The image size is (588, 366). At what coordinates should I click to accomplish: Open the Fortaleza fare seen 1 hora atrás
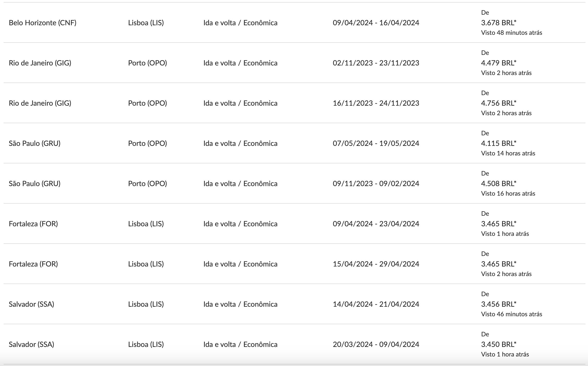click(499, 224)
